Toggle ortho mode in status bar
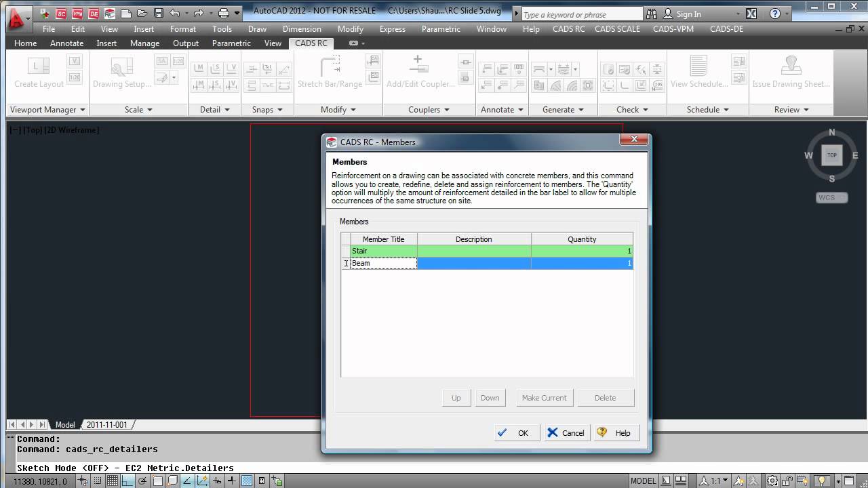The width and height of the screenshot is (868, 488). coord(127,481)
